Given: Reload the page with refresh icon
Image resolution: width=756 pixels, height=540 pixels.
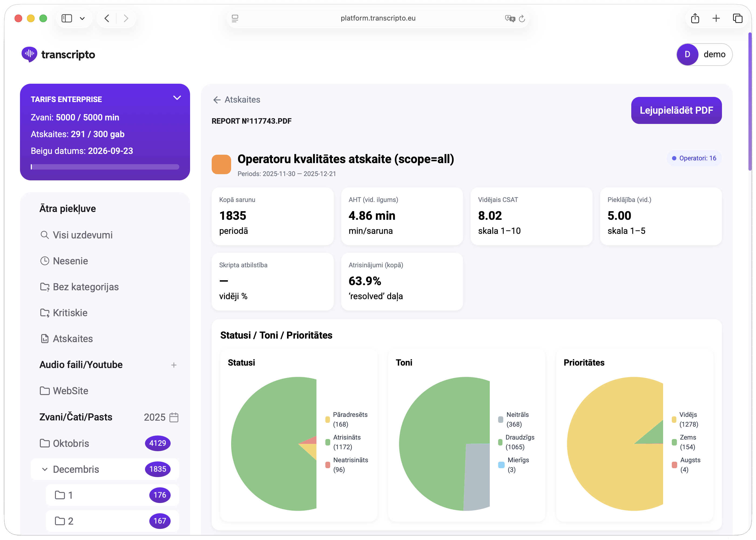Looking at the screenshot, I should point(522,18).
